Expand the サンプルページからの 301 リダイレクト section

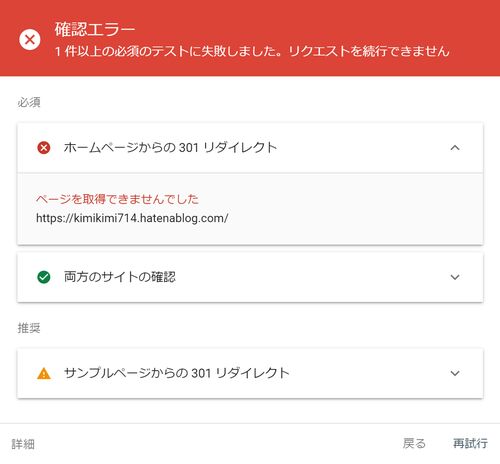pyautogui.click(x=455, y=373)
